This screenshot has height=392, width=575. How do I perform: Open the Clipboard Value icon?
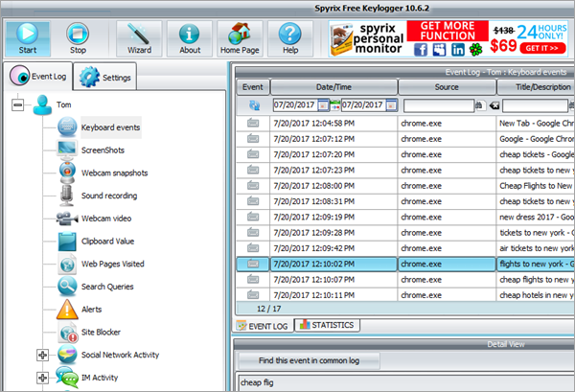tap(67, 242)
